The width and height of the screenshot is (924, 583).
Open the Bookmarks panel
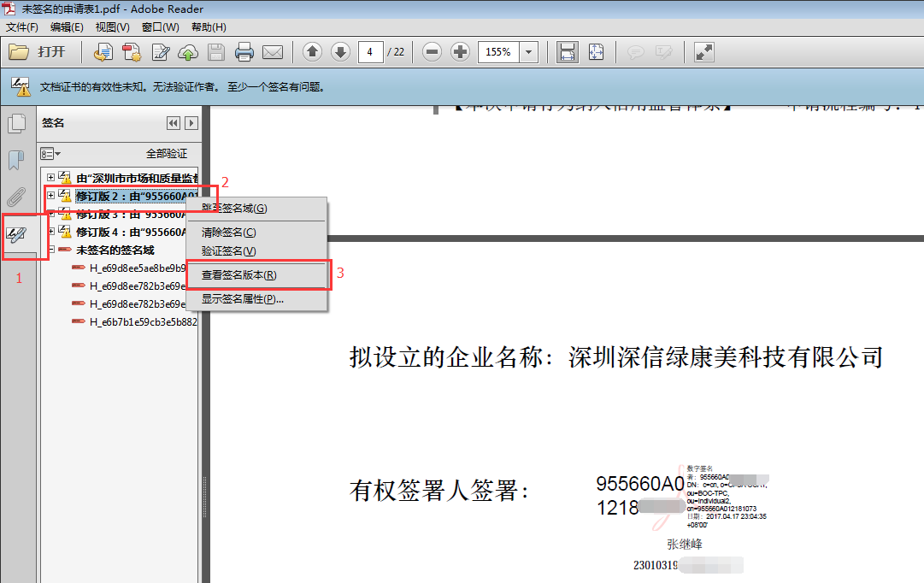pos(16,160)
